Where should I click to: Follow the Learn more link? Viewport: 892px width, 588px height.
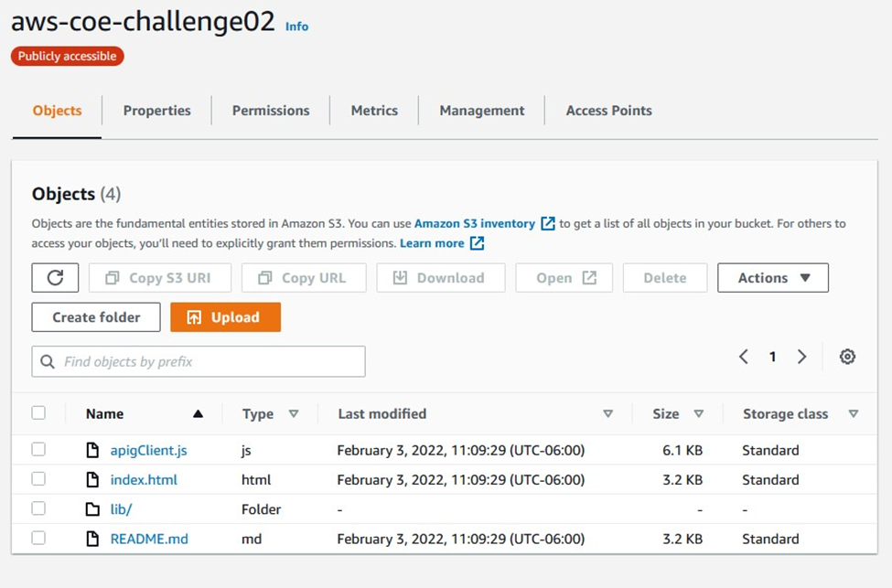pos(433,243)
